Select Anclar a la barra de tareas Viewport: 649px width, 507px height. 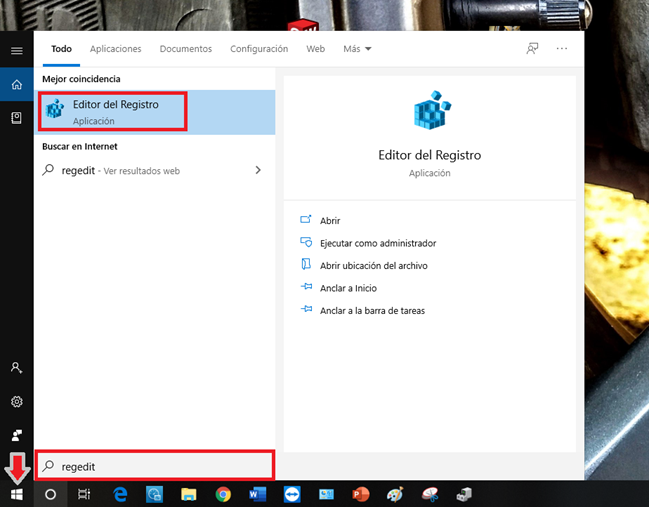(372, 310)
